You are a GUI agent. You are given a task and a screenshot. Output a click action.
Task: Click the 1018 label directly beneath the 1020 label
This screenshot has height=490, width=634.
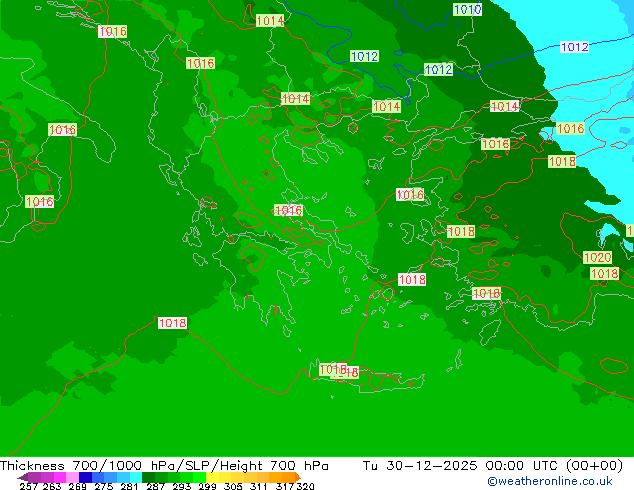[604, 274]
